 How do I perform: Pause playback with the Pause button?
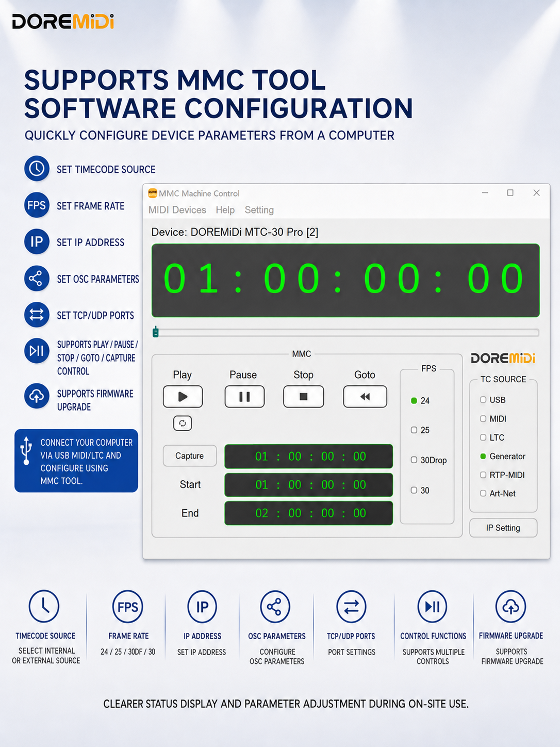click(x=244, y=397)
